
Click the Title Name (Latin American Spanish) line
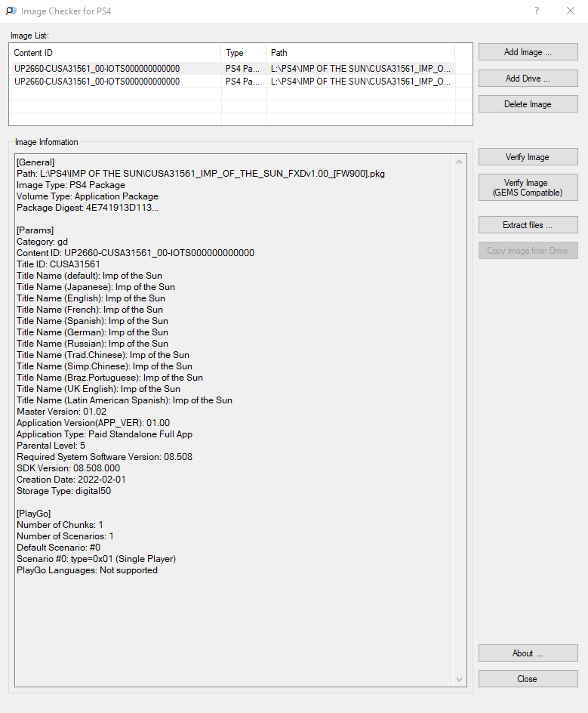pyautogui.click(x=125, y=400)
